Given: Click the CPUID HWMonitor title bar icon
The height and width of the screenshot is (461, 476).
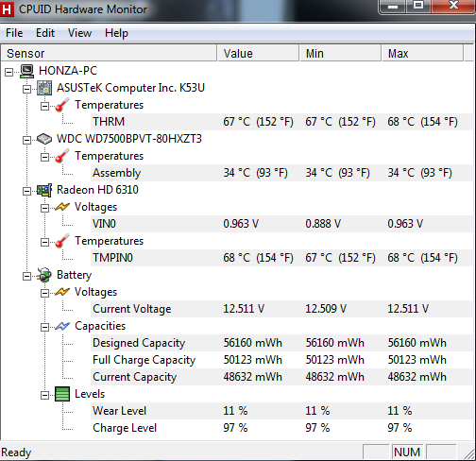Looking at the screenshot, I should click(x=7, y=9).
